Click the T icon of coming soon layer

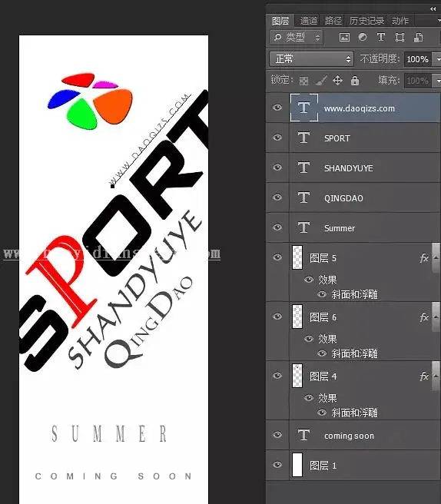303,435
